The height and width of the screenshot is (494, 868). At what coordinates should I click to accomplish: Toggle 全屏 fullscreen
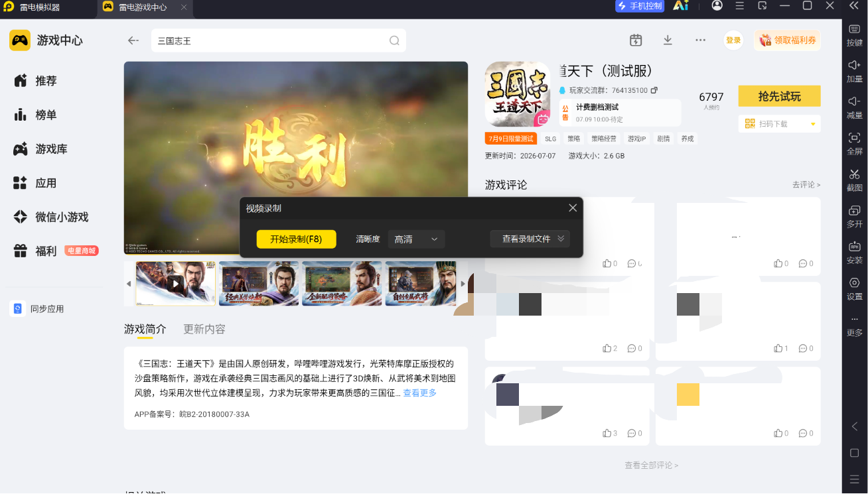[855, 144]
